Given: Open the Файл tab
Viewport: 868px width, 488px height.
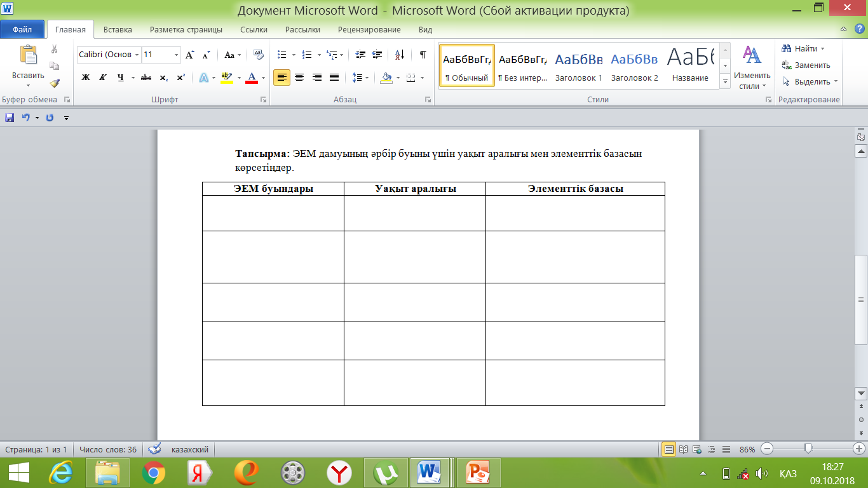Looking at the screenshot, I should click(22, 29).
